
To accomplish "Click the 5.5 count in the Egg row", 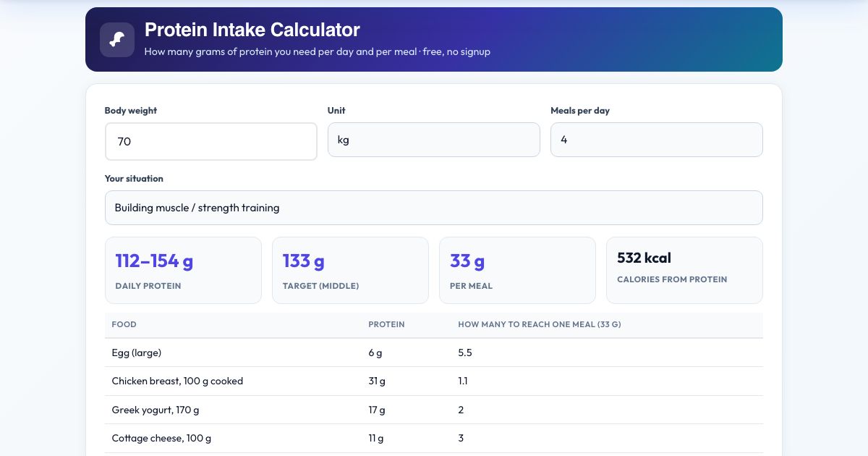I will point(465,352).
